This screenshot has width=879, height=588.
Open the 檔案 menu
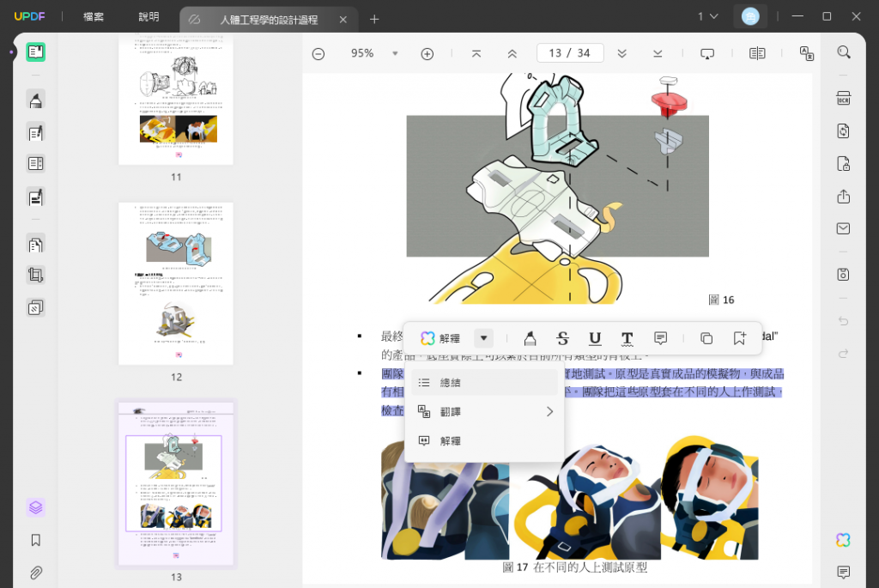pos(94,17)
